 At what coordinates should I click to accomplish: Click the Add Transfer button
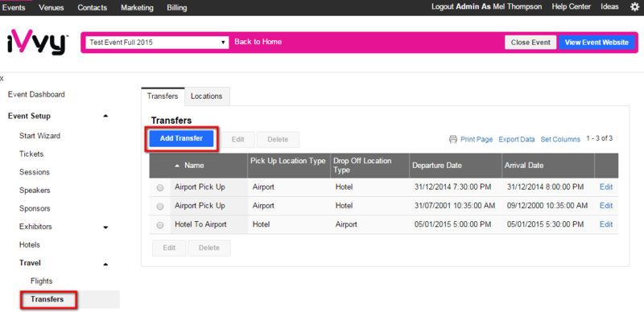[181, 139]
